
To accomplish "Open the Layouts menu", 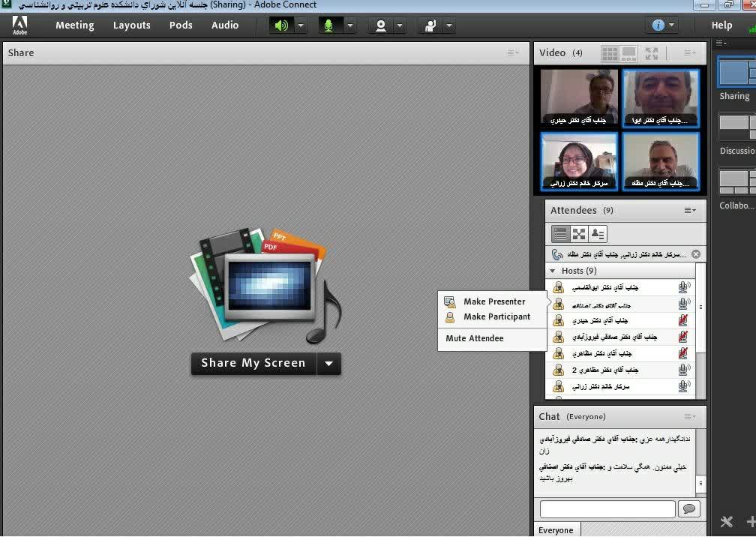I will pyautogui.click(x=131, y=25).
